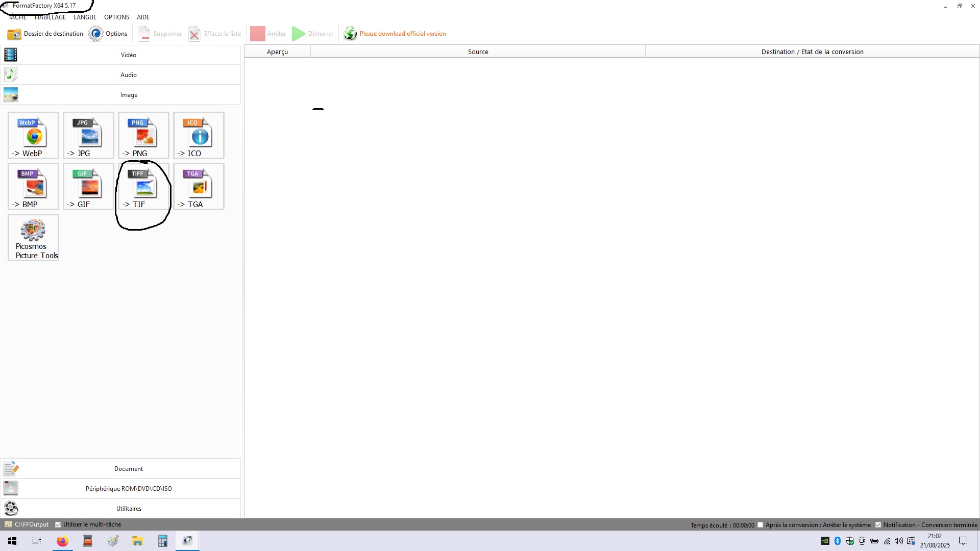Select the -> PNG conversion icon
The image size is (980, 551).
[143, 136]
